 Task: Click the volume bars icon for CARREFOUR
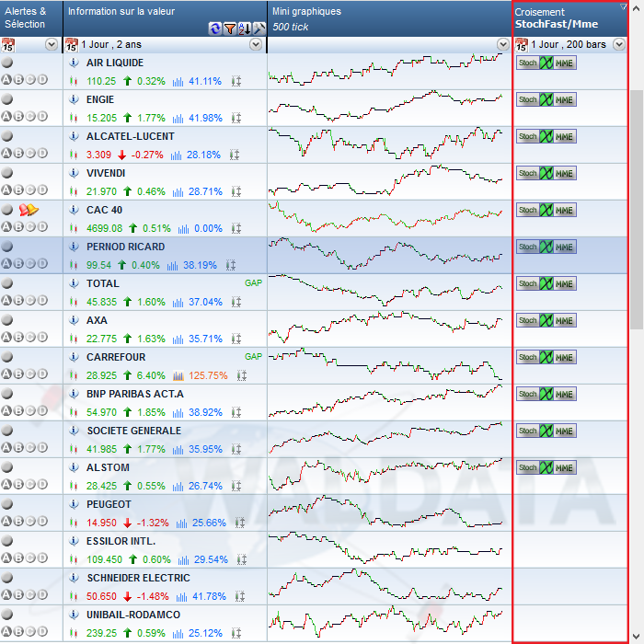(178, 375)
